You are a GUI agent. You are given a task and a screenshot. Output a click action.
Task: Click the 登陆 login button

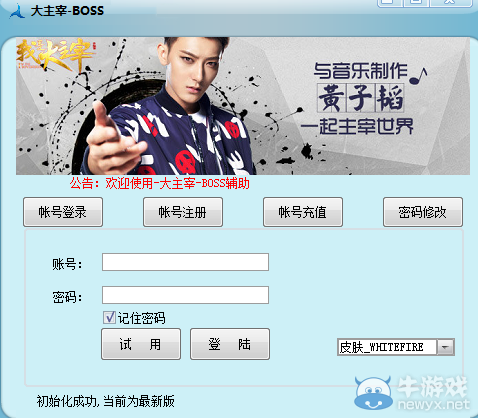pos(230,344)
